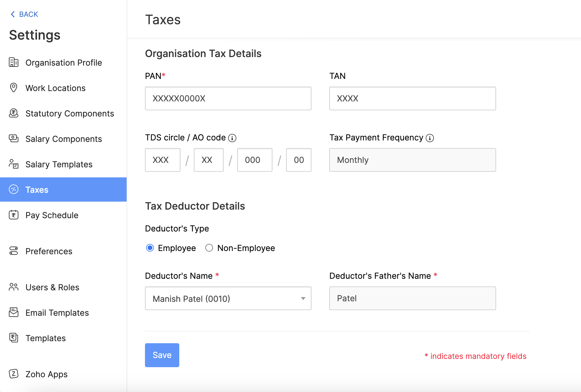581x392 pixels.
Task: Click the Work Locations pin icon
Action: point(14,88)
